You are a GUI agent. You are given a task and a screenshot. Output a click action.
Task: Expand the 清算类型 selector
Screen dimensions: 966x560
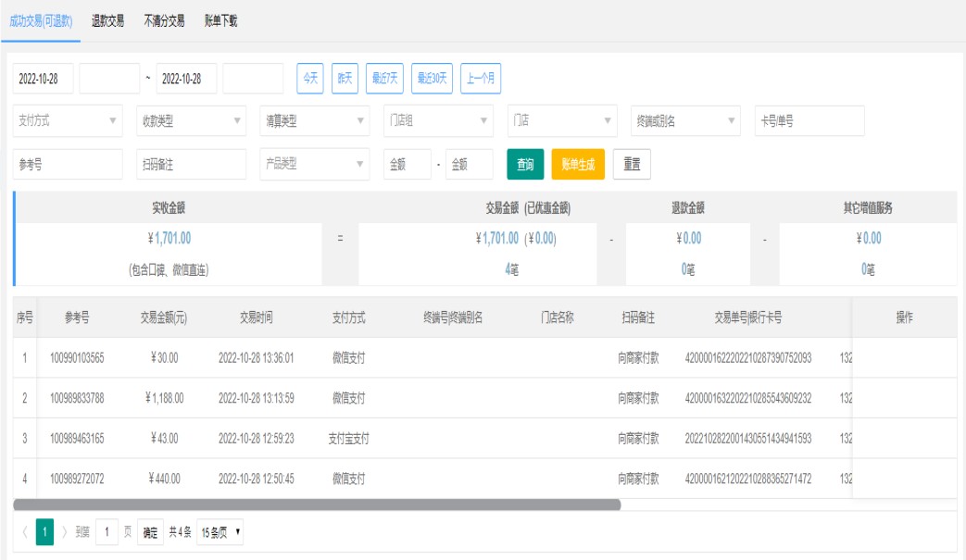click(x=315, y=121)
